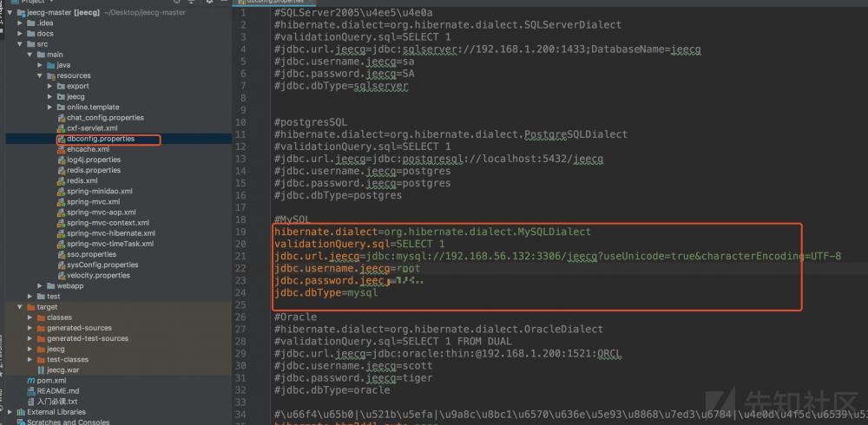Click the spring-mvc-aop.xml Spring config icon

pos(61,212)
